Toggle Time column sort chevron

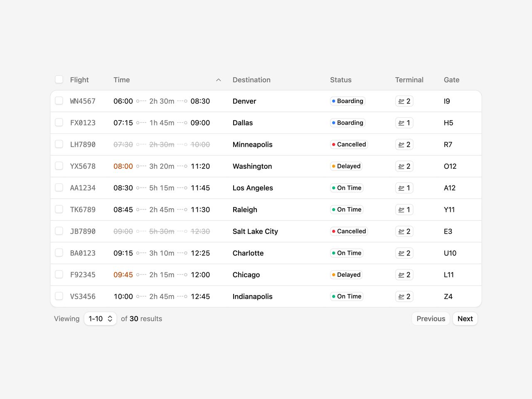[219, 80]
